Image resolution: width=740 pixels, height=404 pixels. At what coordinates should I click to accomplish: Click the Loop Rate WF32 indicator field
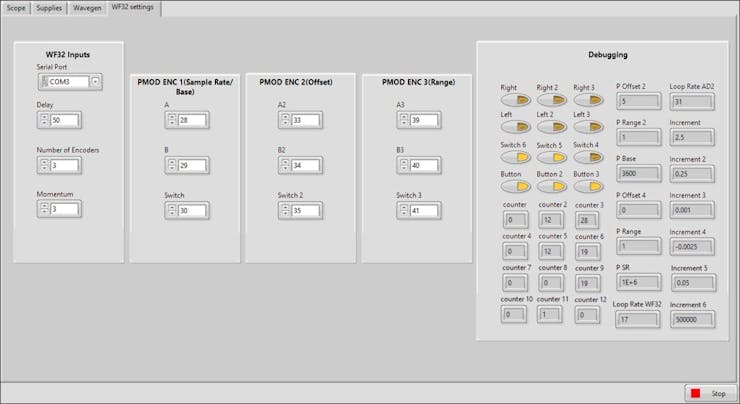coord(638,320)
